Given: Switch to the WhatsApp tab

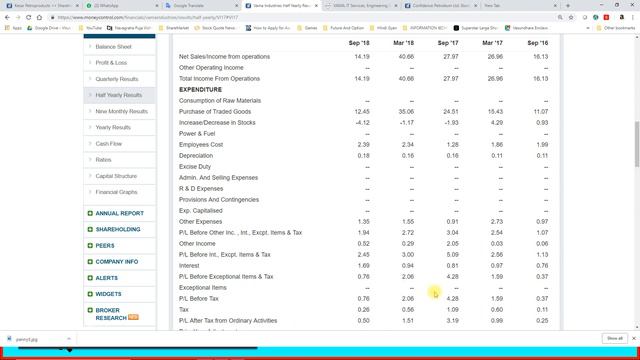Looking at the screenshot, I should (121, 6).
